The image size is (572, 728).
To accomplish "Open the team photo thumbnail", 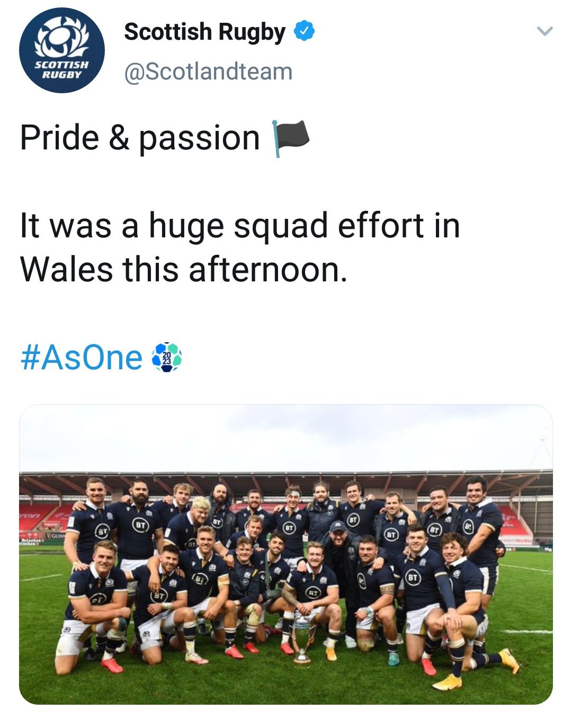I will (286, 554).
